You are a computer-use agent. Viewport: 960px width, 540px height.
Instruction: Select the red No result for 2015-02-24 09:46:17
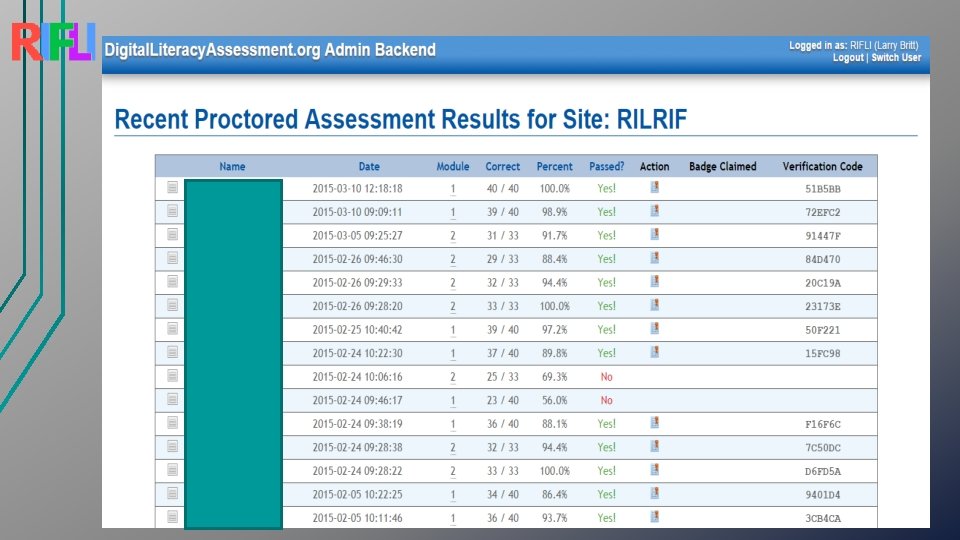coord(606,400)
